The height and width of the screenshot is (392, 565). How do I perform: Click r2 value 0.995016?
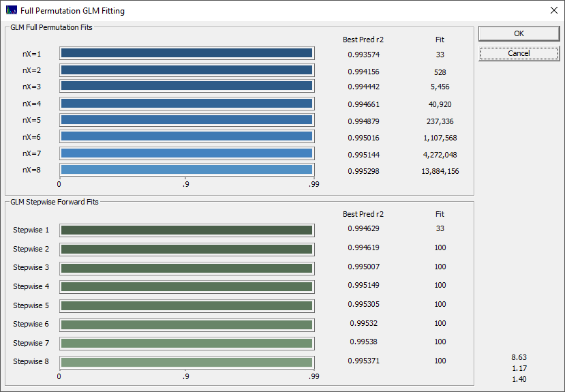pyautogui.click(x=363, y=138)
